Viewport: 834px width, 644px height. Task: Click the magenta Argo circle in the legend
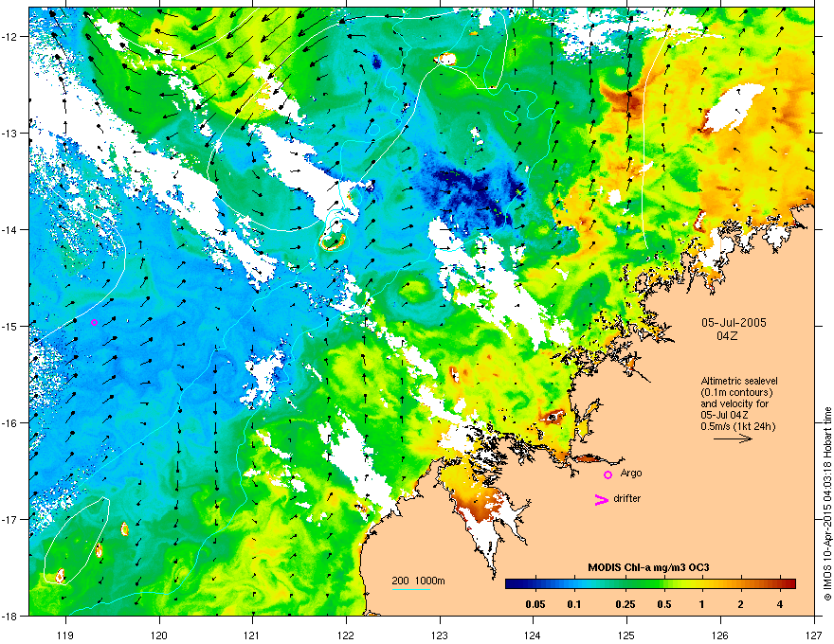coord(607,474)
